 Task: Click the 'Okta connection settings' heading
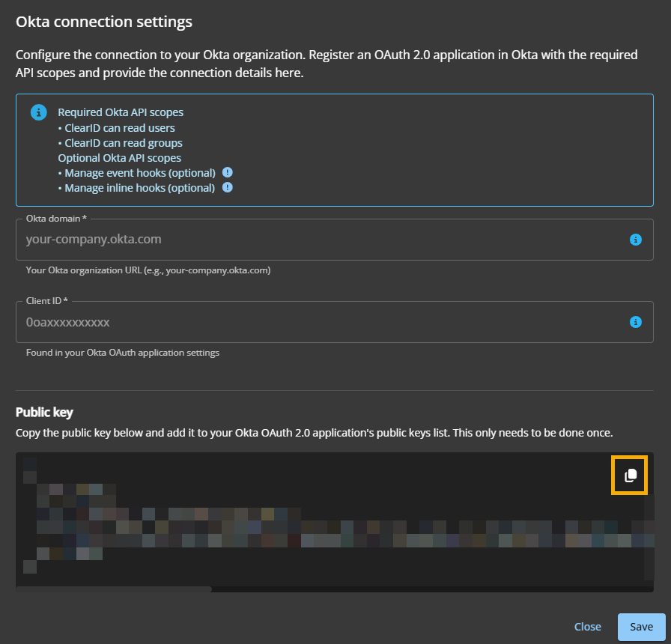point(104,22)
